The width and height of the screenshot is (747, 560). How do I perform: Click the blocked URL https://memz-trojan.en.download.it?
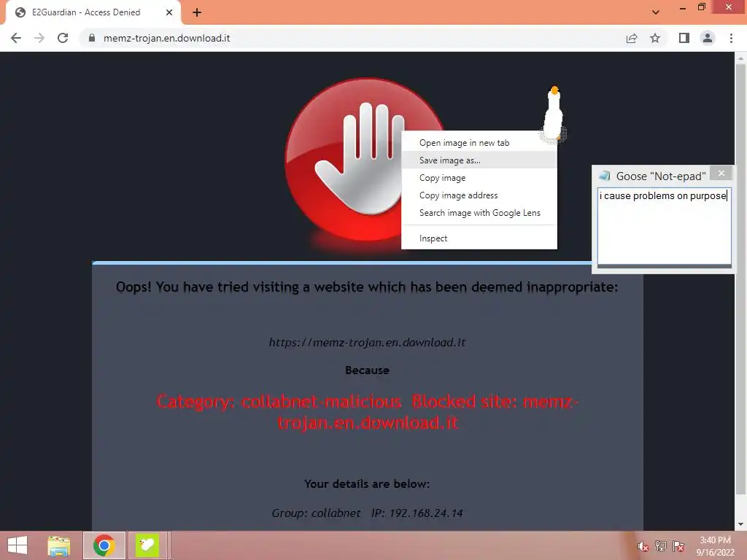coord(367,343)
